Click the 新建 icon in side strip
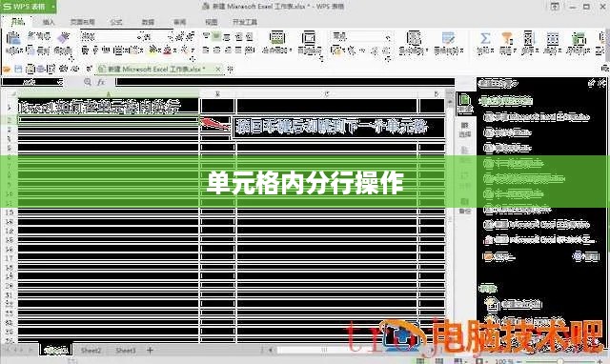 click(x=465, y=104)
